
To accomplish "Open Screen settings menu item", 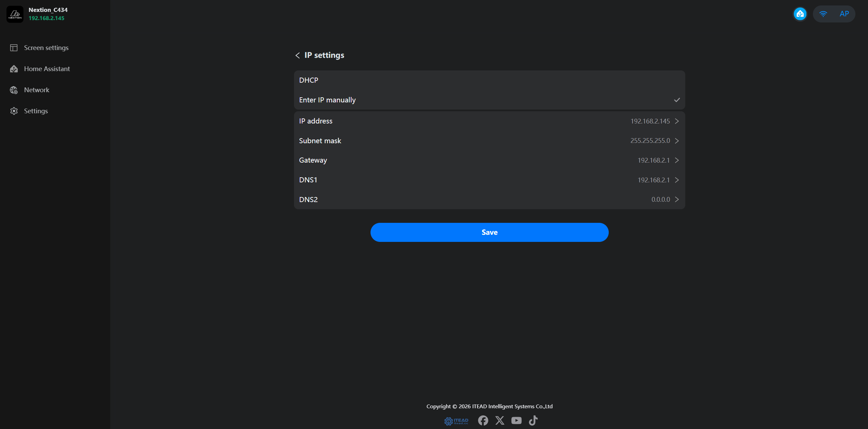I will pos(46,48).
